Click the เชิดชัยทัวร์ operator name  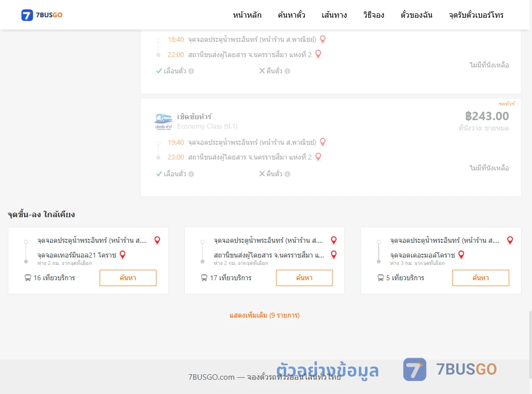tap(195, 117)
